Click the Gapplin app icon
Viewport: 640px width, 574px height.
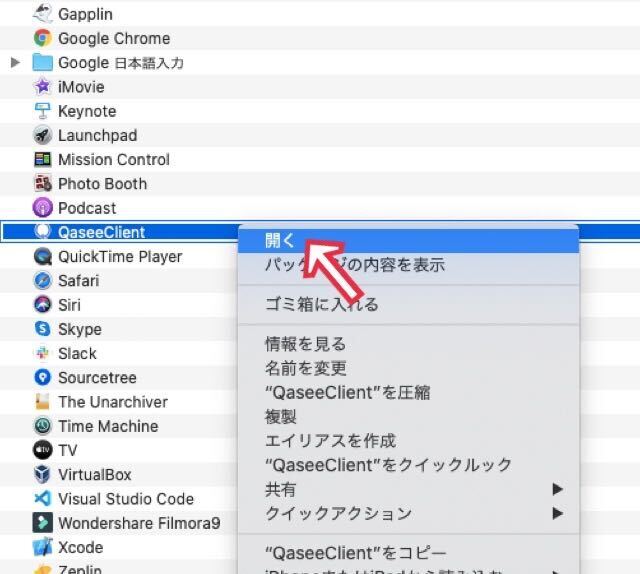coord(42,14)
